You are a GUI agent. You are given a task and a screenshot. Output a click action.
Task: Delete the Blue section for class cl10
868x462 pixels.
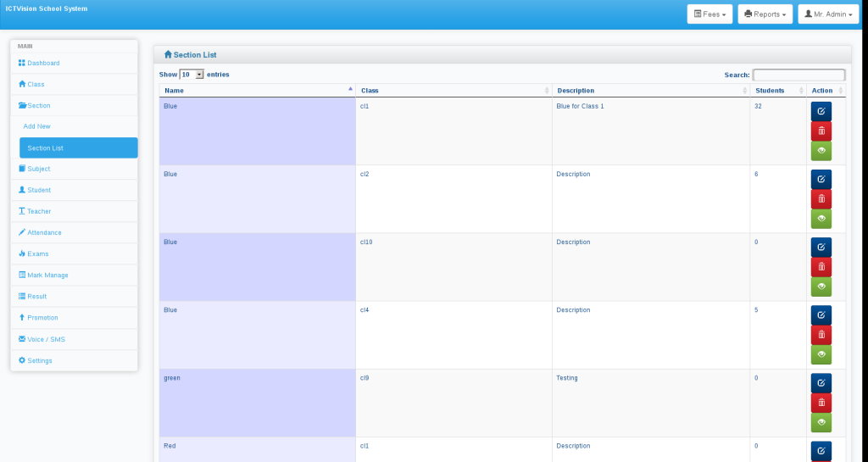click(821, 267)
